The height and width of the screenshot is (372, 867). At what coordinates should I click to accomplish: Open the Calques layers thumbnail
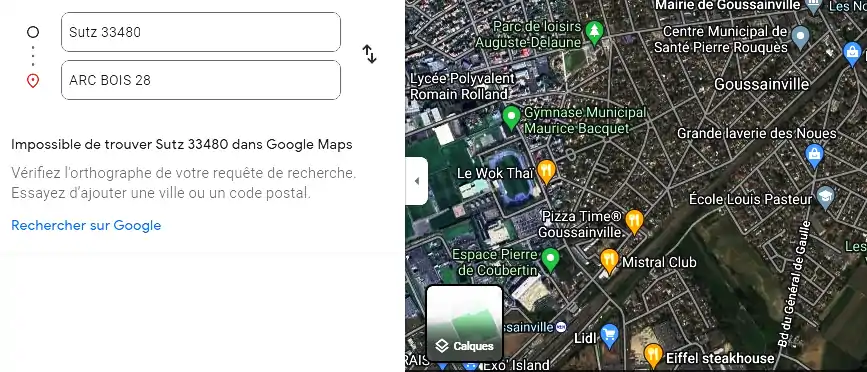click(x=464, y=323)
